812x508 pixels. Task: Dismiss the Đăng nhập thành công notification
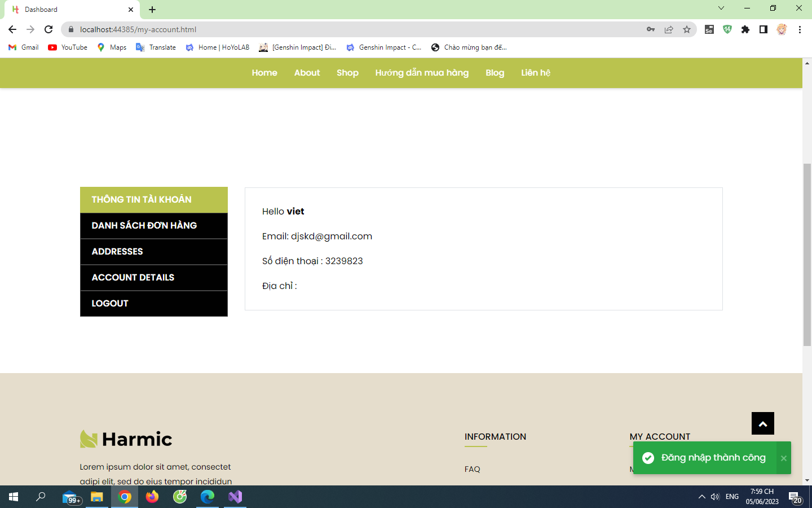pos(784,458)
